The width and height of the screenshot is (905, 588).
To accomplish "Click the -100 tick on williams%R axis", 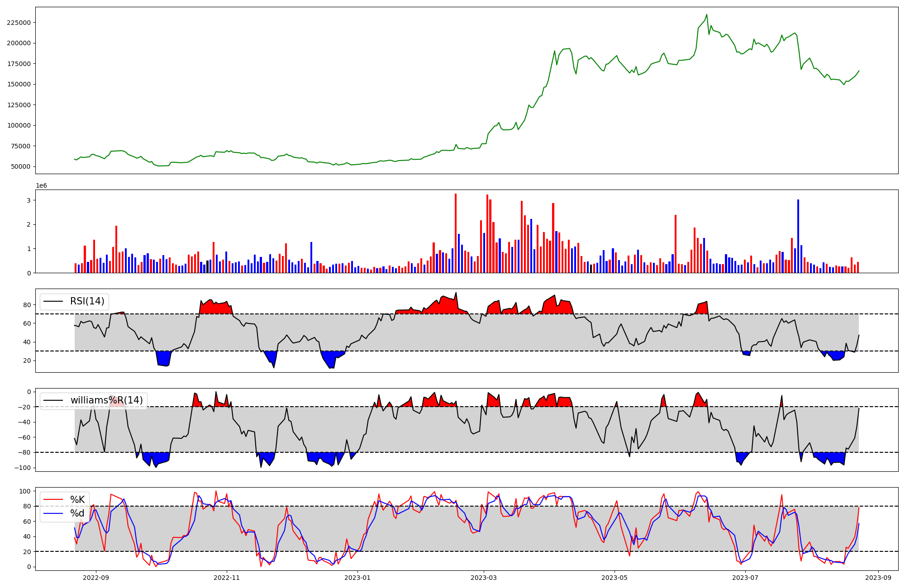I will tap(22, 468).
